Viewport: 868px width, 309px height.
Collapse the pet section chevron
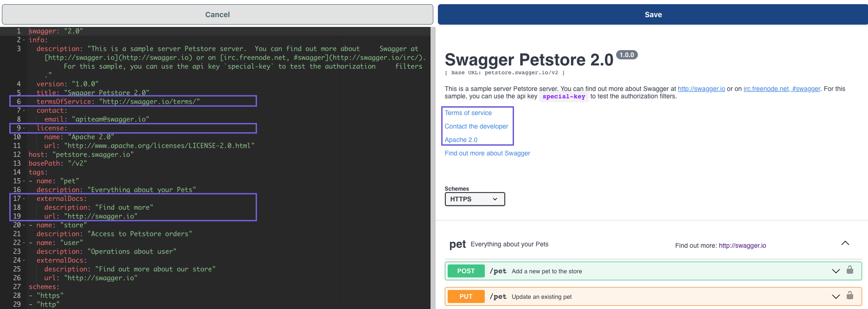845,243
